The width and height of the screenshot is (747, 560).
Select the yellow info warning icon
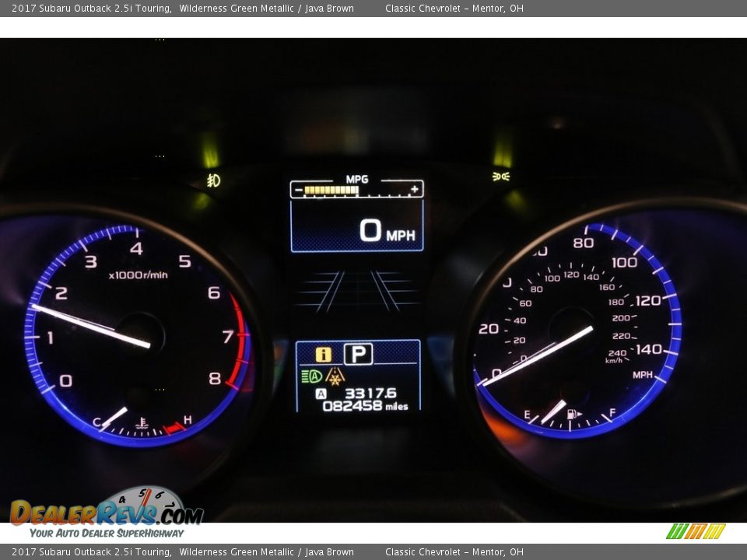tap(324, 355)
